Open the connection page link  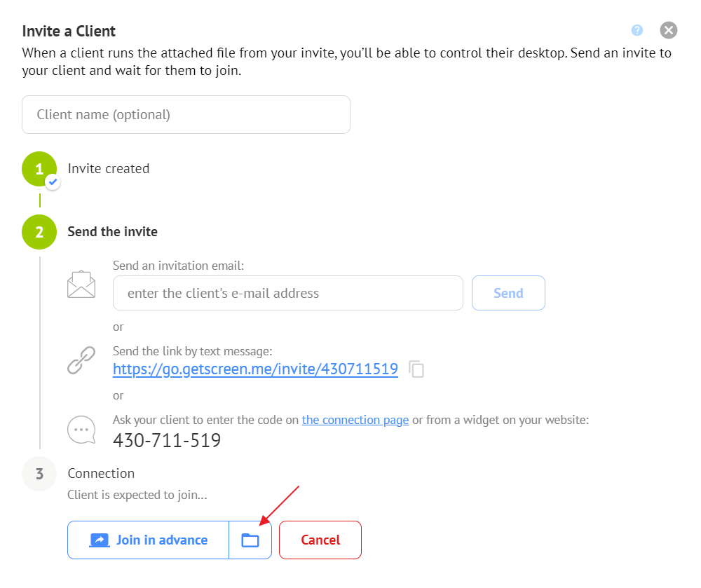[355, 420]
